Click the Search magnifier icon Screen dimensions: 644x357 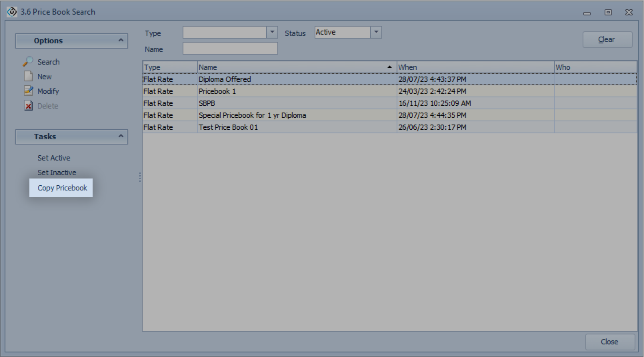pyautogui.click(x=28, y=62)
